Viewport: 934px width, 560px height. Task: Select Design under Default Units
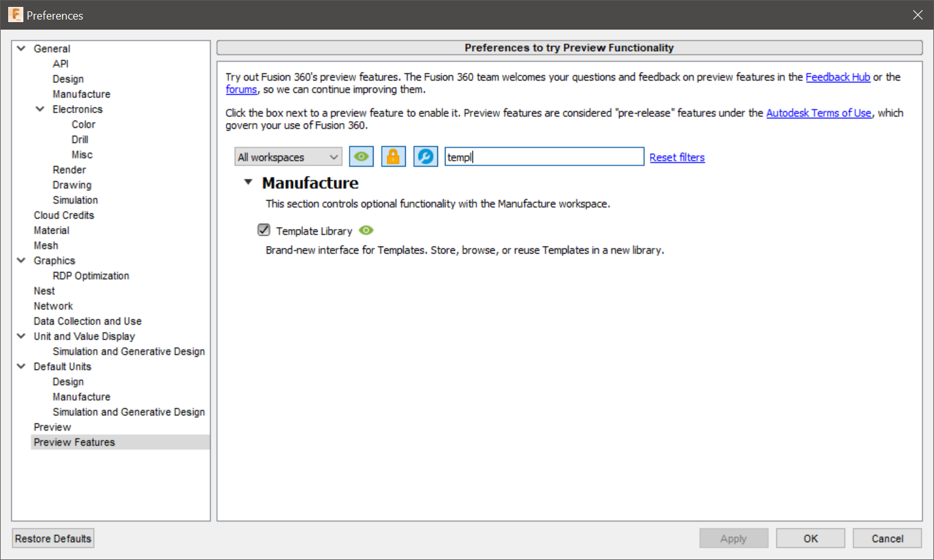[68, 382]
